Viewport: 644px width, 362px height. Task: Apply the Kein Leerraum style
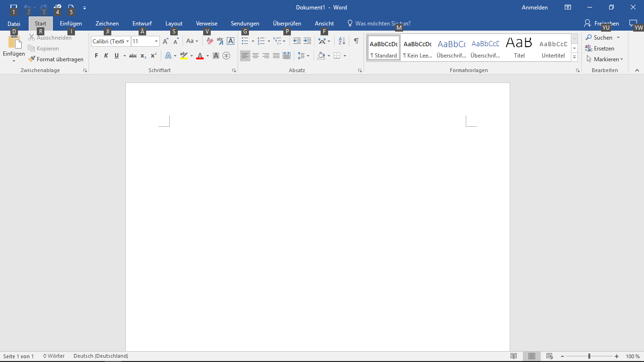pyautogui.click(x=417, y=48)
